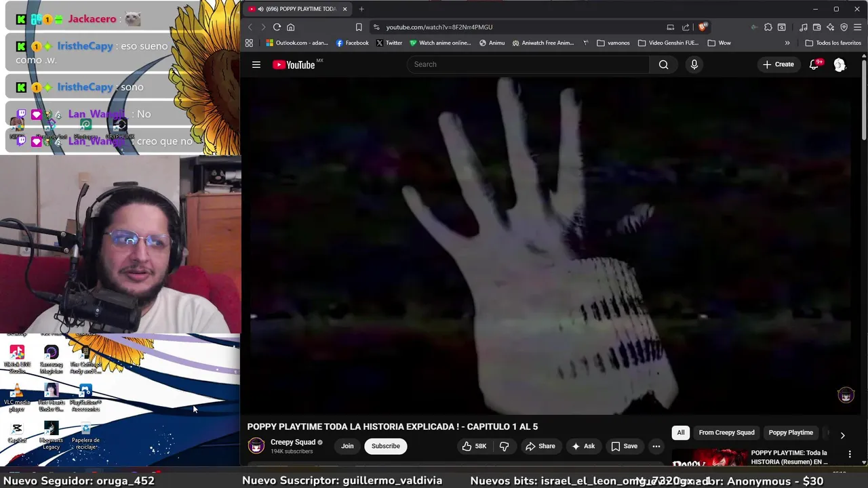
Task: Save the video to a playlist
Action: (625, 446)
